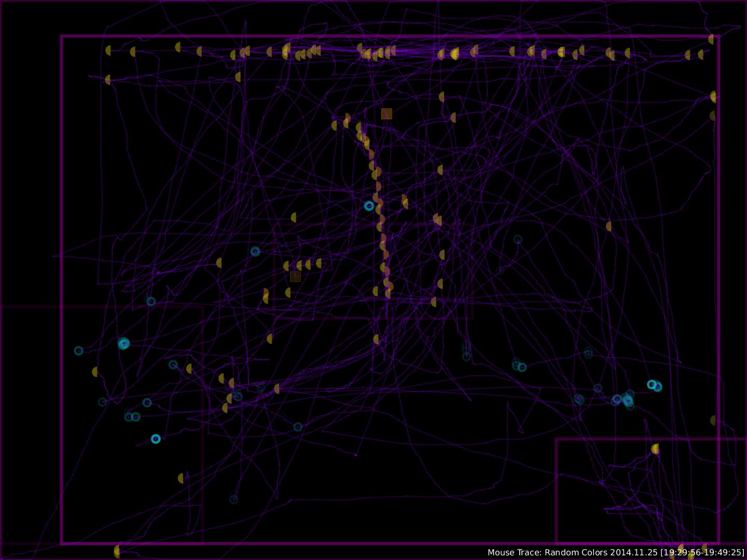Screen dimensions: 747x560
Task: Click yellow half-circle on small bottom-right rectangle's top edge
Action: [656, 449]
